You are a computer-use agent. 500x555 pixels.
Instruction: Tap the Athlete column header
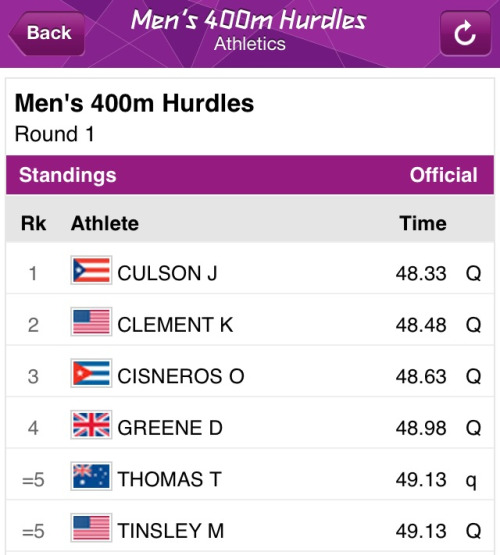click(105, 223)
